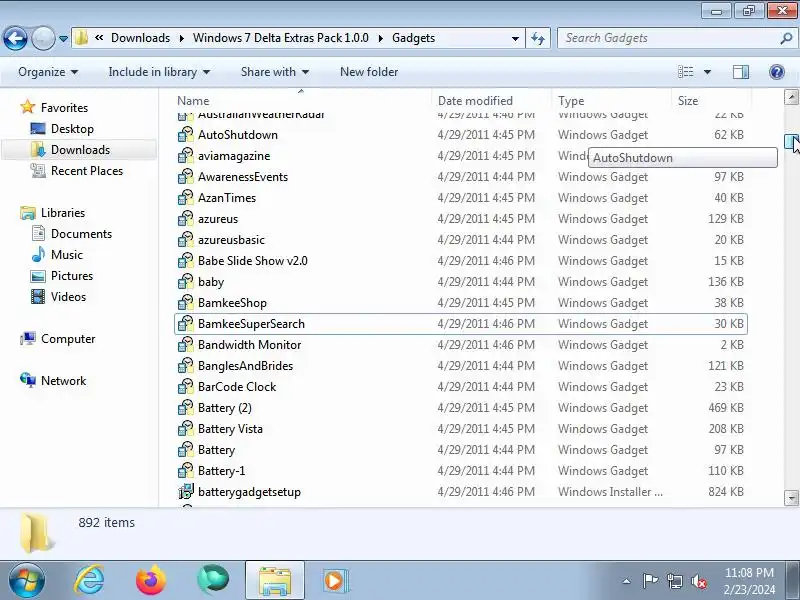Select the BarCode Clock gadget icon
Viewport: 800px width, 600px height.
(186, 387)
